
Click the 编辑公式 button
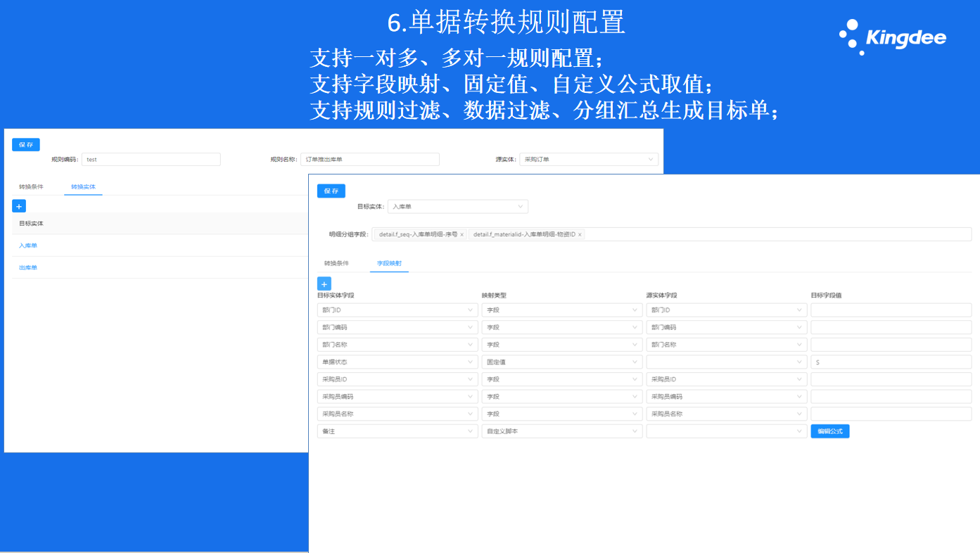point(829,431)
